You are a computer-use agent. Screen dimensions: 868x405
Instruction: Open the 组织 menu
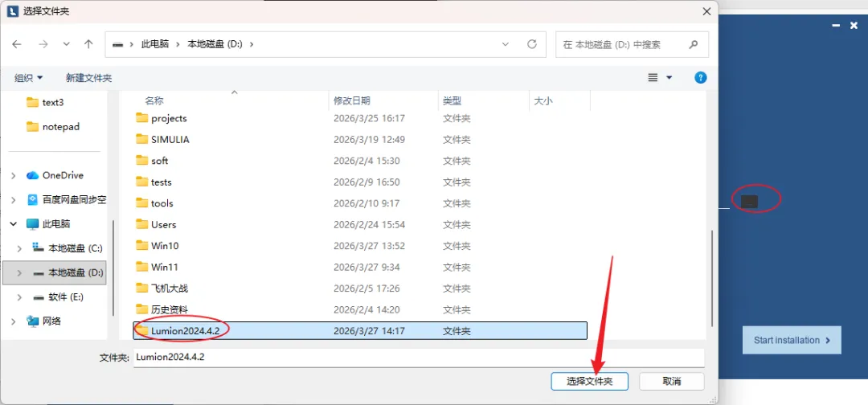28,78
